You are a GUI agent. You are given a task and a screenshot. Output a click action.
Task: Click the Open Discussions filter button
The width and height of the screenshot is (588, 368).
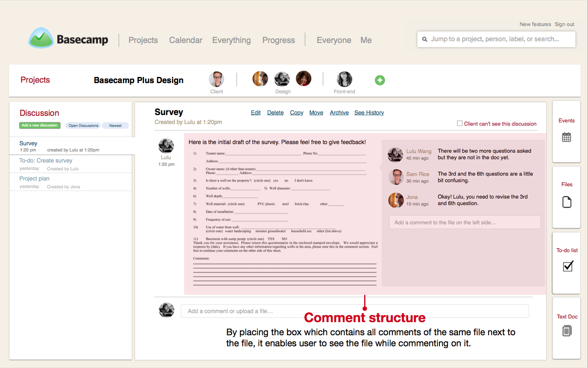click(x=83, y=126)
